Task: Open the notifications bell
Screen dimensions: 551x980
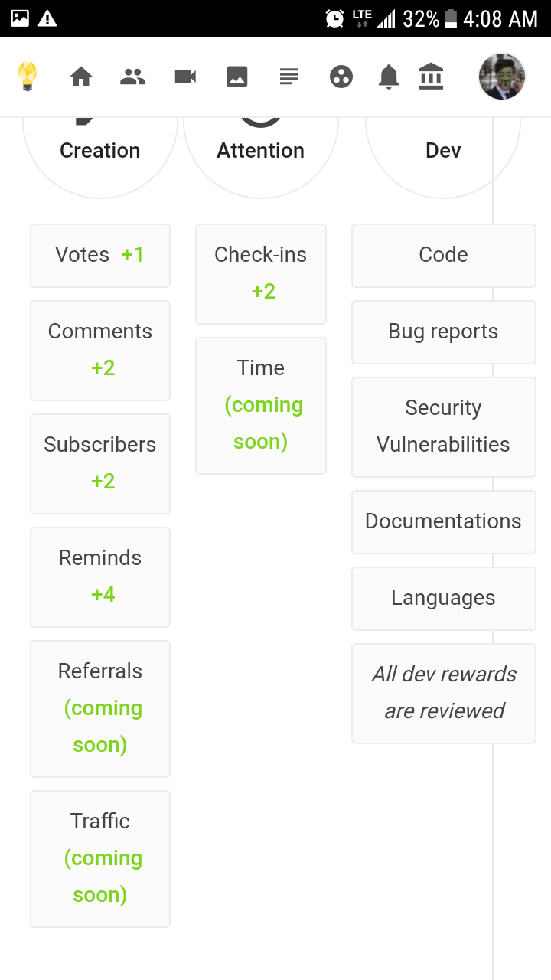Action: click(389, 77)
